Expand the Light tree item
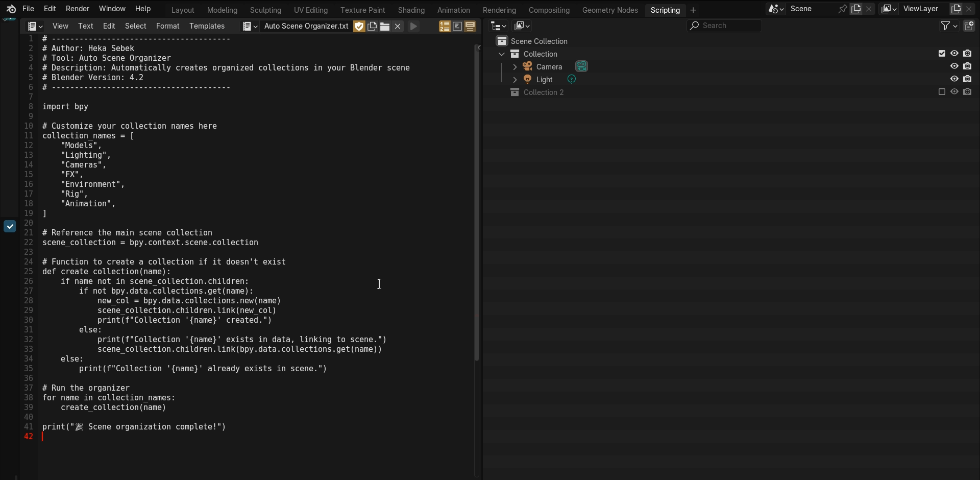 [514, 79]
